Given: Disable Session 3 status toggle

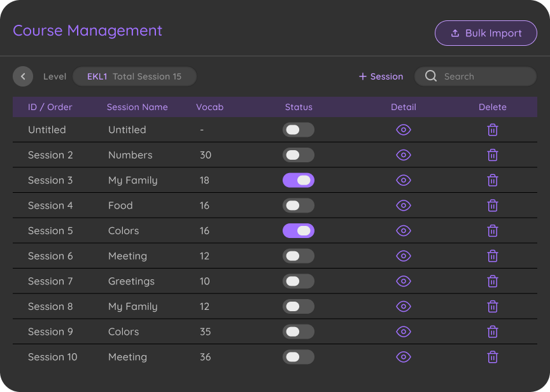Looking at the screenshot, I should click(x=299, y=180).
